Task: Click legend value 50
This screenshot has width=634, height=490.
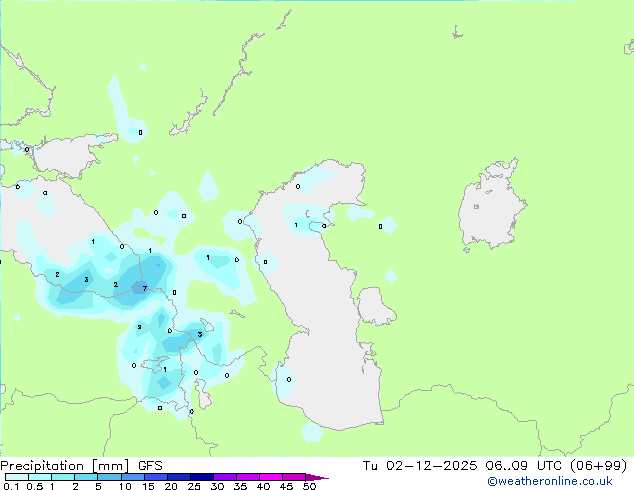Action: (309, 486)
